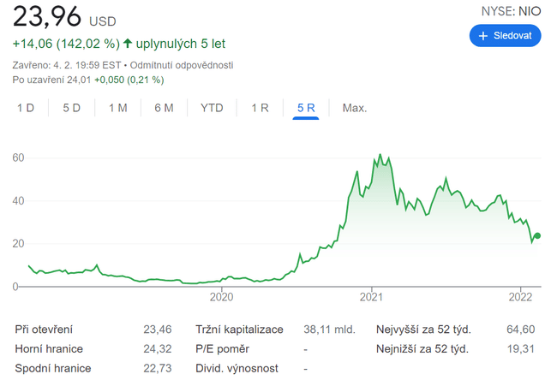Click the chart peak near 2021
557x392 pixels.
[380, 156]
